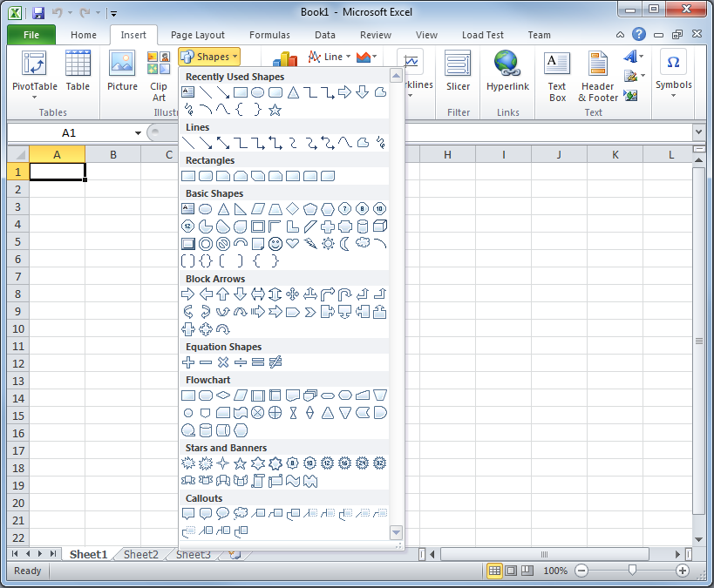The image size is (714, 588).
Task: Click the Hyperlink button
Action: 507,72
